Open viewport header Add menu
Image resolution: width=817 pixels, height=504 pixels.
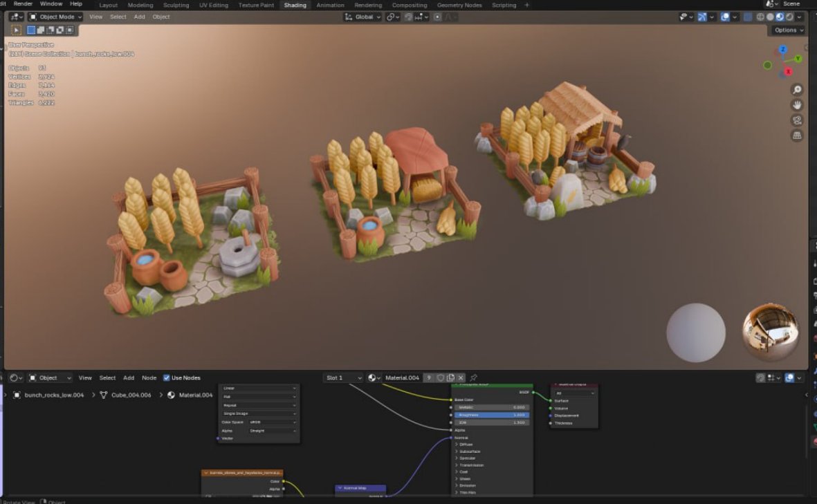tap(139, 17)
